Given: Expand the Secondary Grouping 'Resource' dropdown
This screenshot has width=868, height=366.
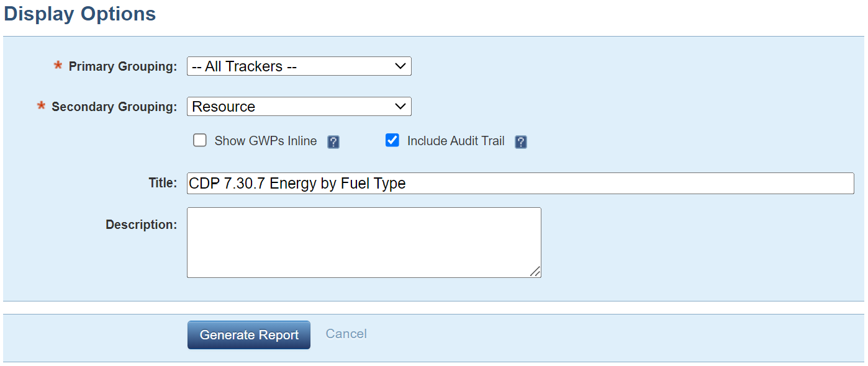Looking at the screenshot, I should [x=299, y=106].
